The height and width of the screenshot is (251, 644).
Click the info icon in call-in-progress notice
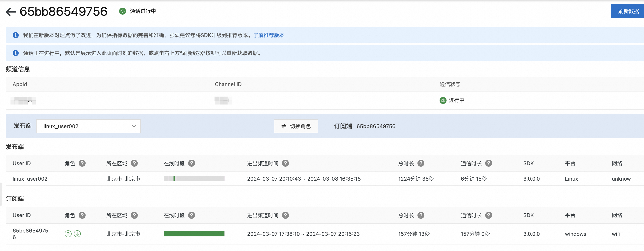click(x=15, y=53)
